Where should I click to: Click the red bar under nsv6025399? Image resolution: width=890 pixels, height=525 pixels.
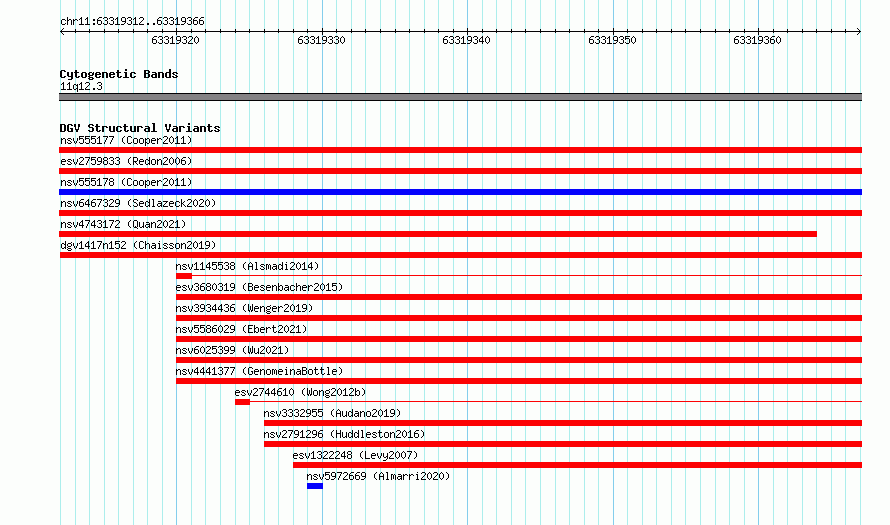point(519,360)
